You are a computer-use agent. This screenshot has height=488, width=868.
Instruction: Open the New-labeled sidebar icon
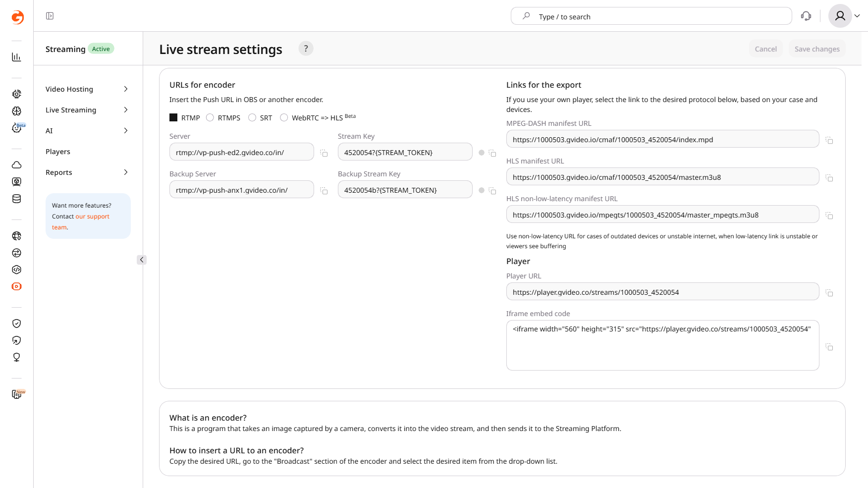(18, 394)
